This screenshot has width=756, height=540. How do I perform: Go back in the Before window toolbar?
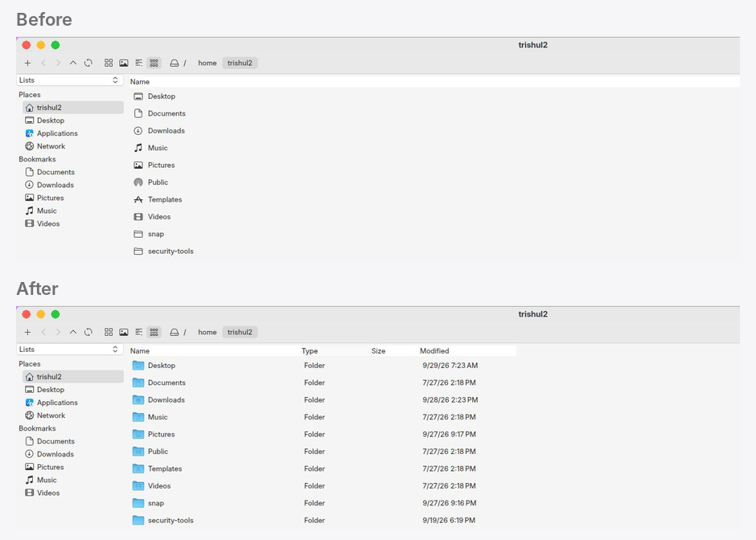click(x=43, y=63)
